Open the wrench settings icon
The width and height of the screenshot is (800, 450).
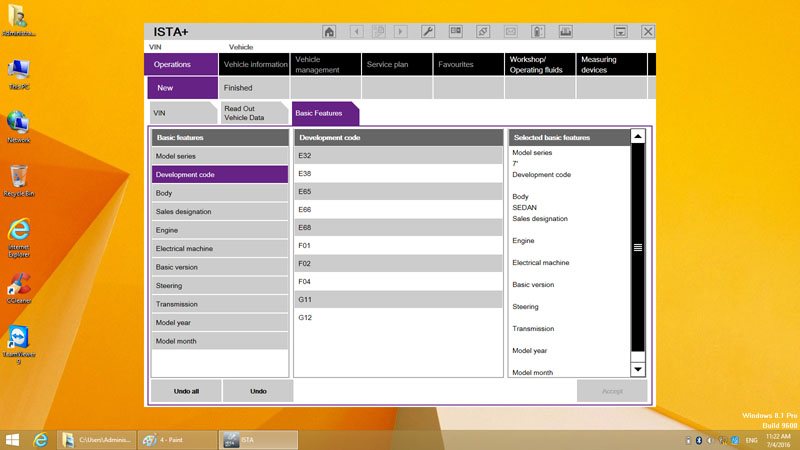(x=428, y=32)
